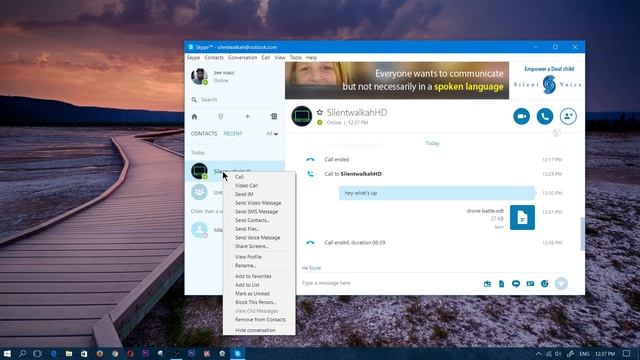
Task: Click the volume icon in system tray
Action: coord(558,354)
